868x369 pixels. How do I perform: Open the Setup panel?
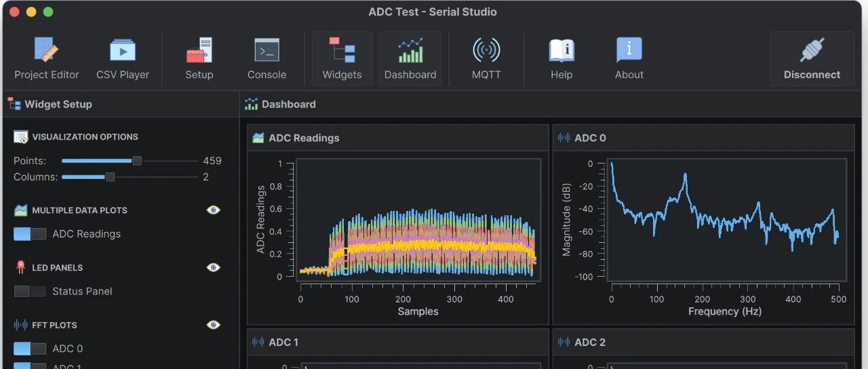coord(199,58)
